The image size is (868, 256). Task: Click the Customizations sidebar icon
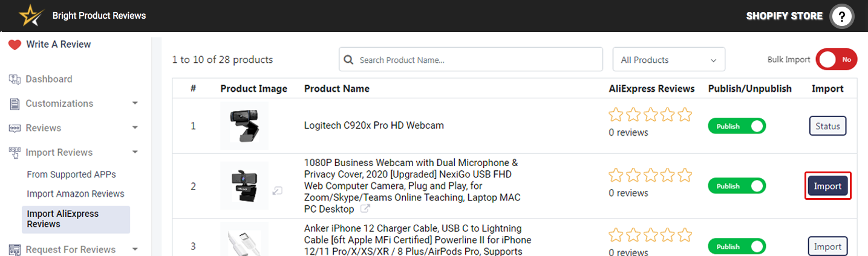pos(15,104)
